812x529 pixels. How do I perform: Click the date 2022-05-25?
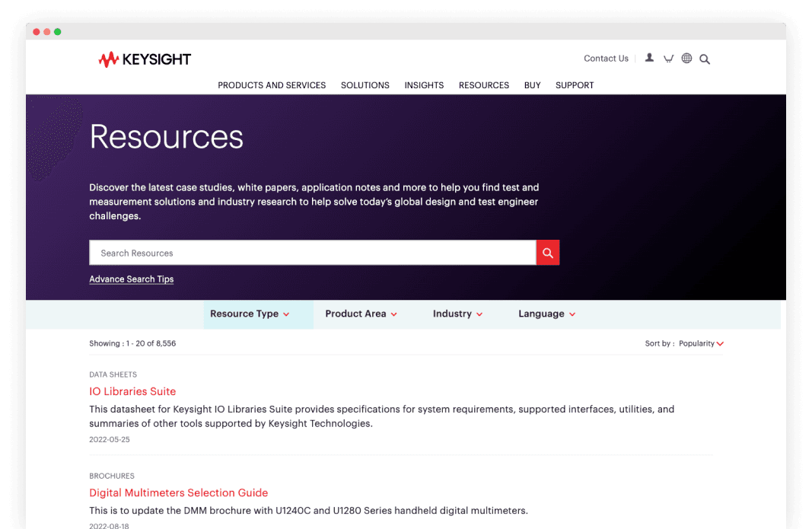(x=110, y=439)
